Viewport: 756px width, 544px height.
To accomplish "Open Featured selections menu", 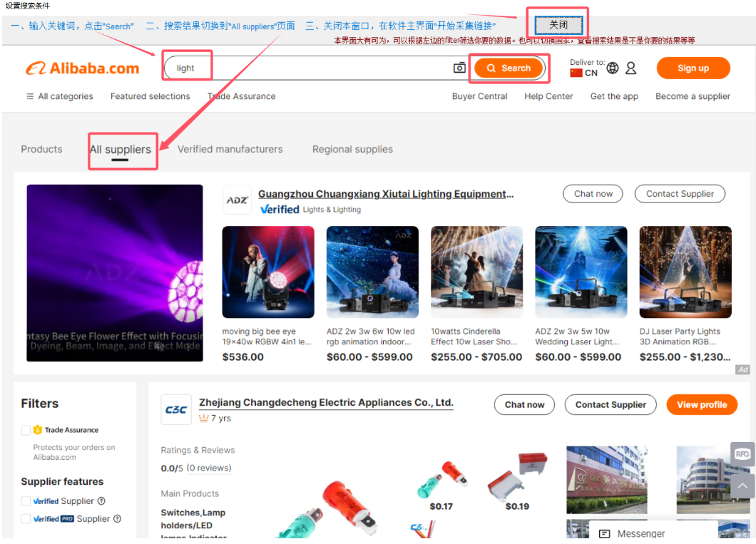I will pyautogui.click(x=150, y=96).
